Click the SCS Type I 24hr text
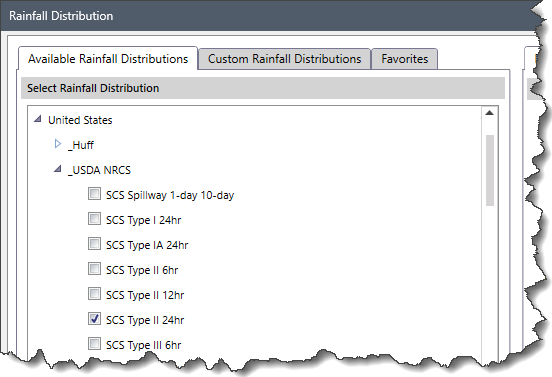 [x=144, y=220]
